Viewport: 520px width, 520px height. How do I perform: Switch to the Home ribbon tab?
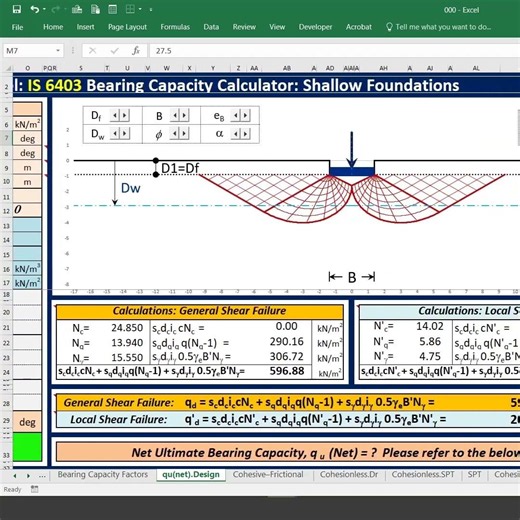pyautogui.click(x=53, y=27)
